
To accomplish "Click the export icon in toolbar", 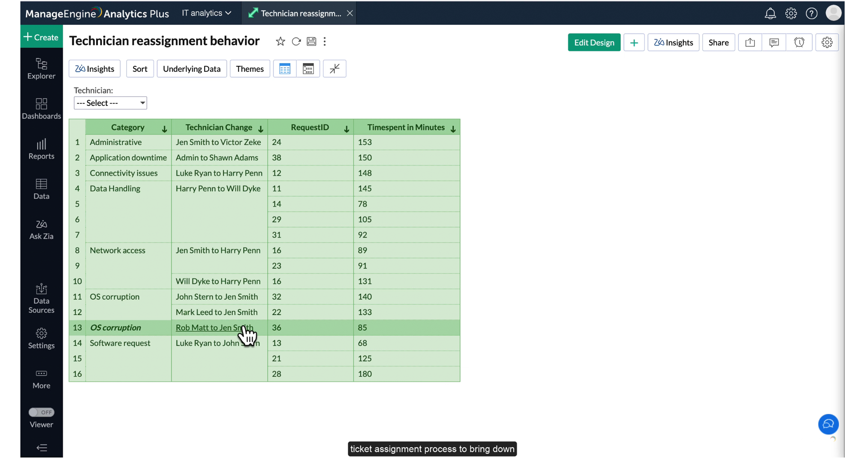I will [x=750, y=42].
